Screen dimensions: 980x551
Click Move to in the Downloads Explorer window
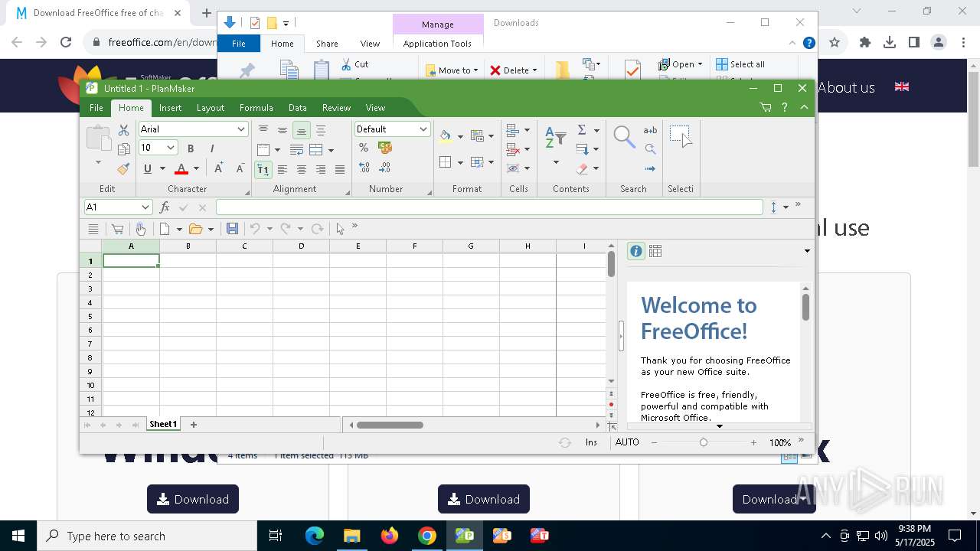[452, 70]
